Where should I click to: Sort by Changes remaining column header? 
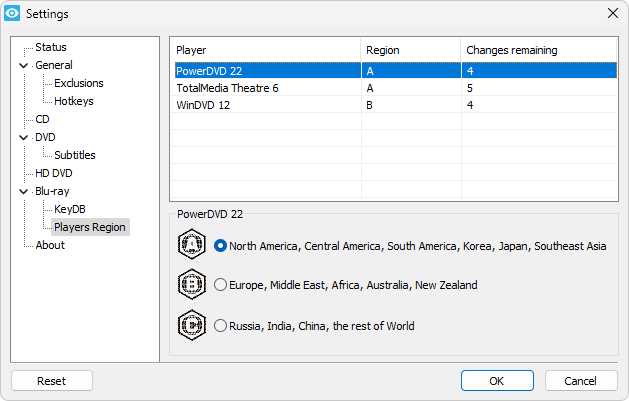tap(511, 50)
